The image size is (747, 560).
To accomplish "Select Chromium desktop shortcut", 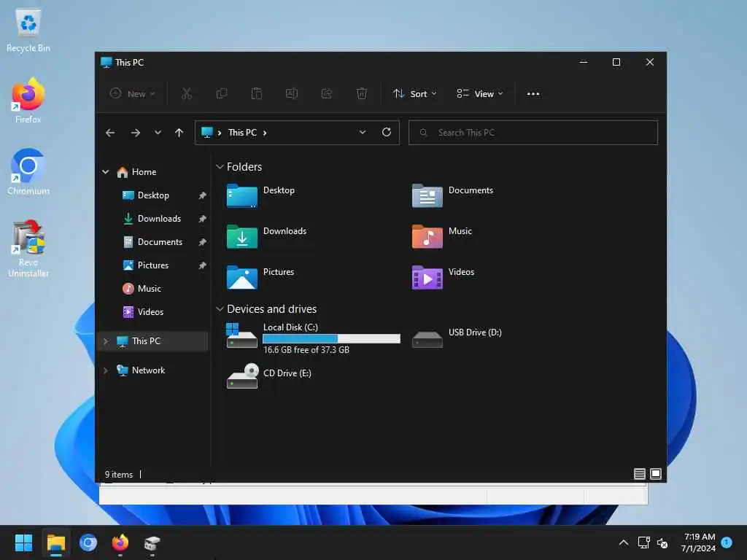I will (28, 172).
